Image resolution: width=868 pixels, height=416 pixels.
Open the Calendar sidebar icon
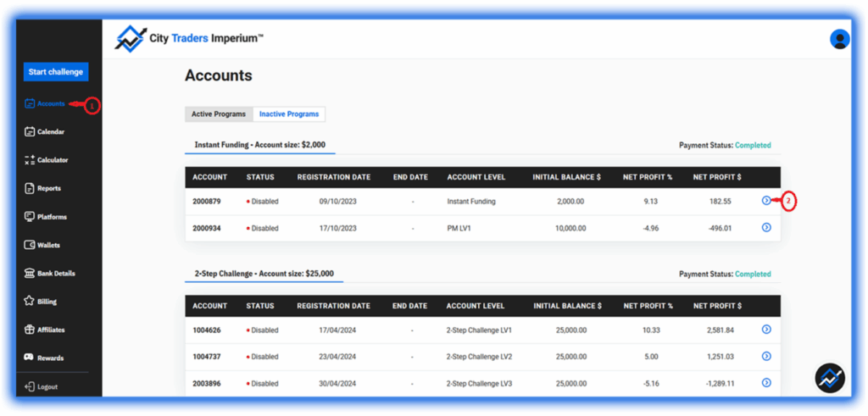pos(30,131)
